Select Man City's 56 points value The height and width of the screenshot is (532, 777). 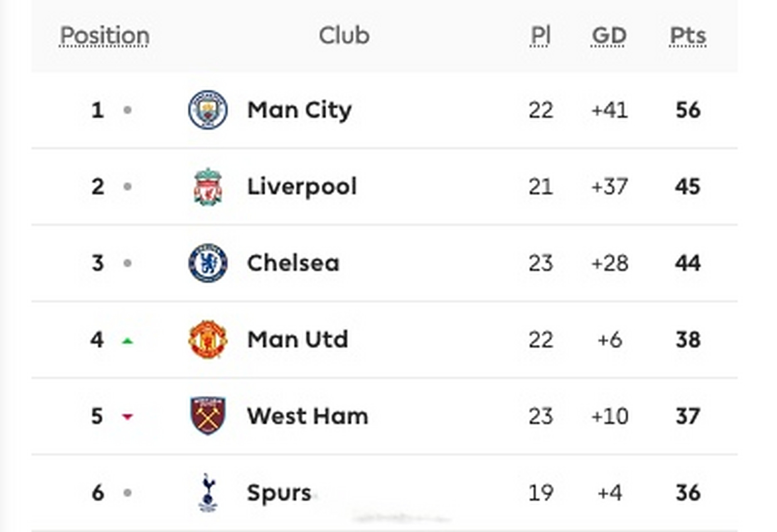[x=688, y=110]
